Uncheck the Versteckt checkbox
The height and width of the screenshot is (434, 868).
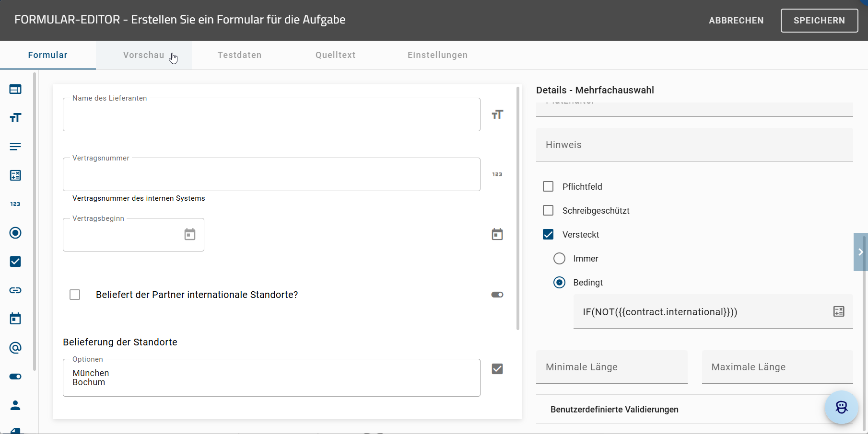coord(548,234)
